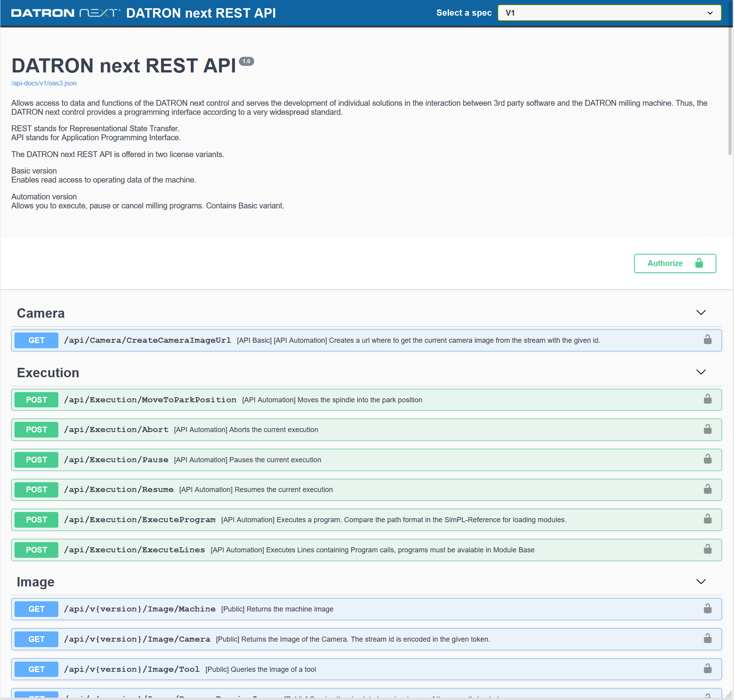This screenshot has width=734, height=700.
Task: Collapse the Camera section chevron
Action: (701, 313)
